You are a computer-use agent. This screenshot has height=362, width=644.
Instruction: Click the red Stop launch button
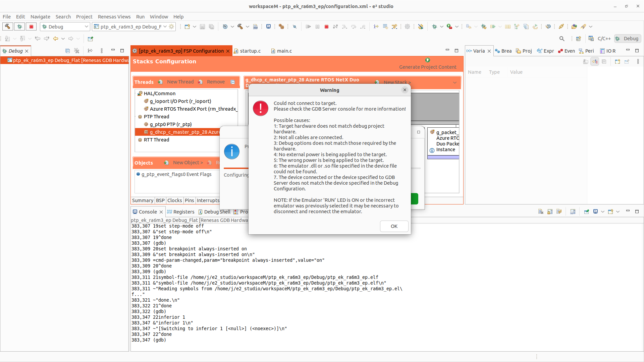pos(32,26)
